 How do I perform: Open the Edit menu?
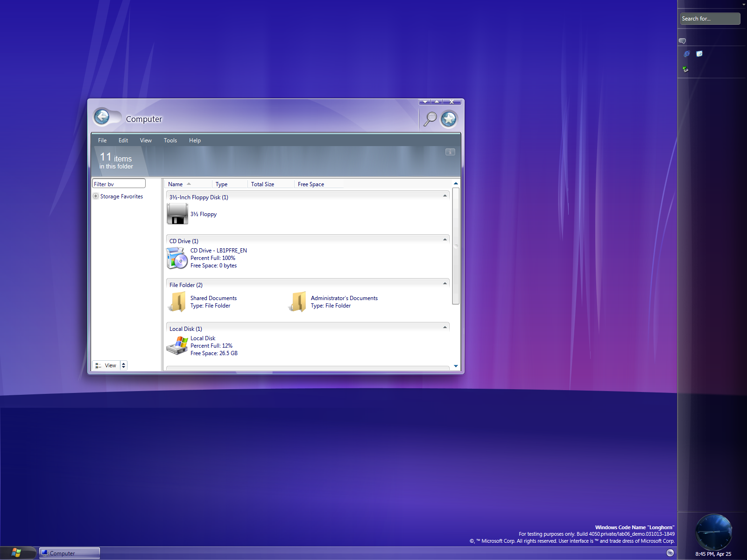pos(123,140)
